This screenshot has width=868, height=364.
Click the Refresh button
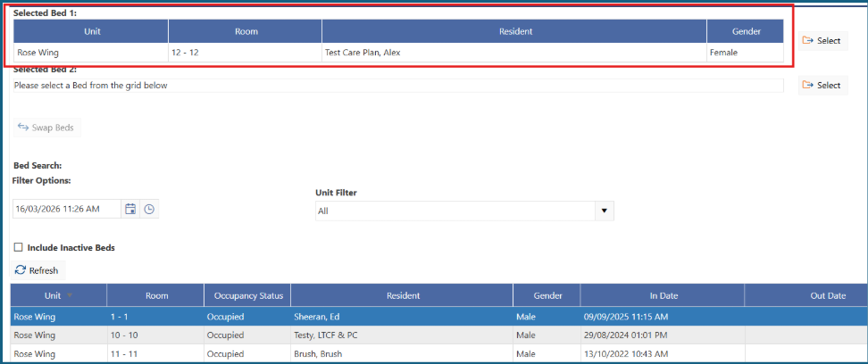pyautogui.click(x=38, y=270)
